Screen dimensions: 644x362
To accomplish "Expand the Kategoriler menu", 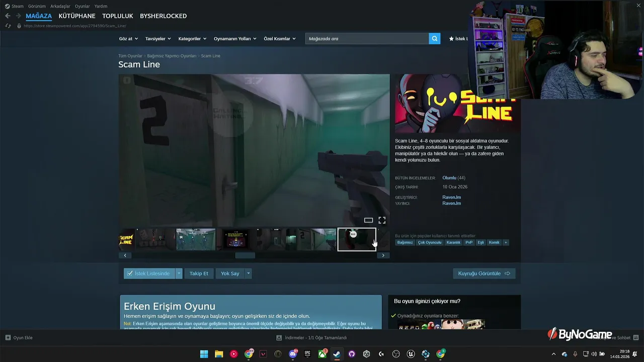I will [192, 39].
